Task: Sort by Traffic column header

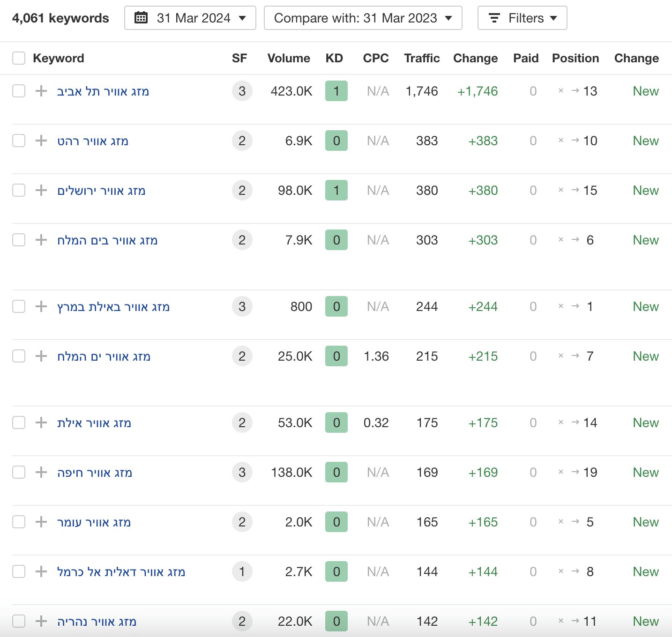Action: 422,58
